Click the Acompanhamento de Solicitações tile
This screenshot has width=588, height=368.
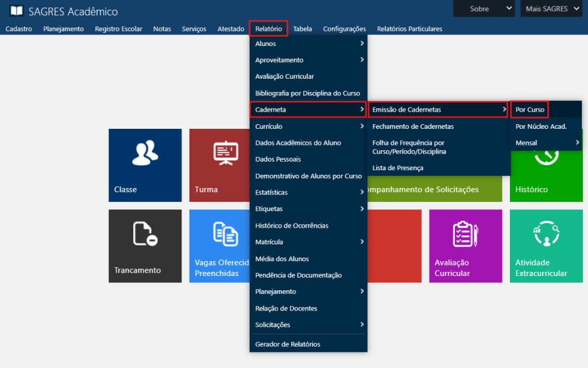coord(431,189)
